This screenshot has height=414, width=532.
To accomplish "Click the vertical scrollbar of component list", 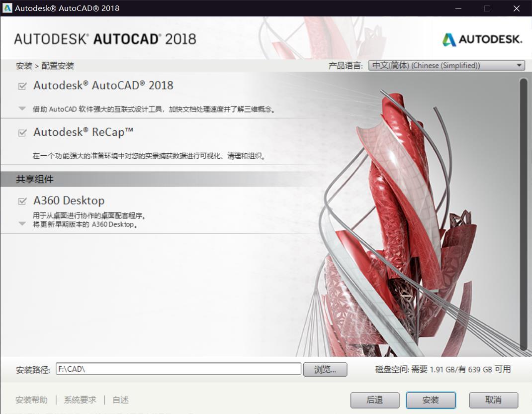I will click(x=524, y=214).
